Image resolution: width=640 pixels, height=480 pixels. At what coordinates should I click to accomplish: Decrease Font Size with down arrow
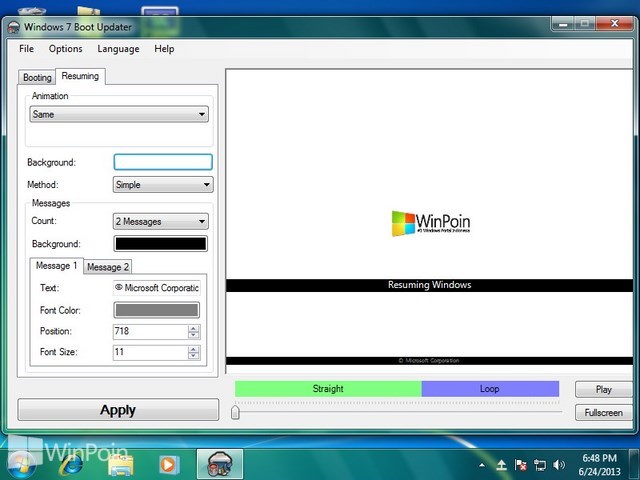coord(194,356)
